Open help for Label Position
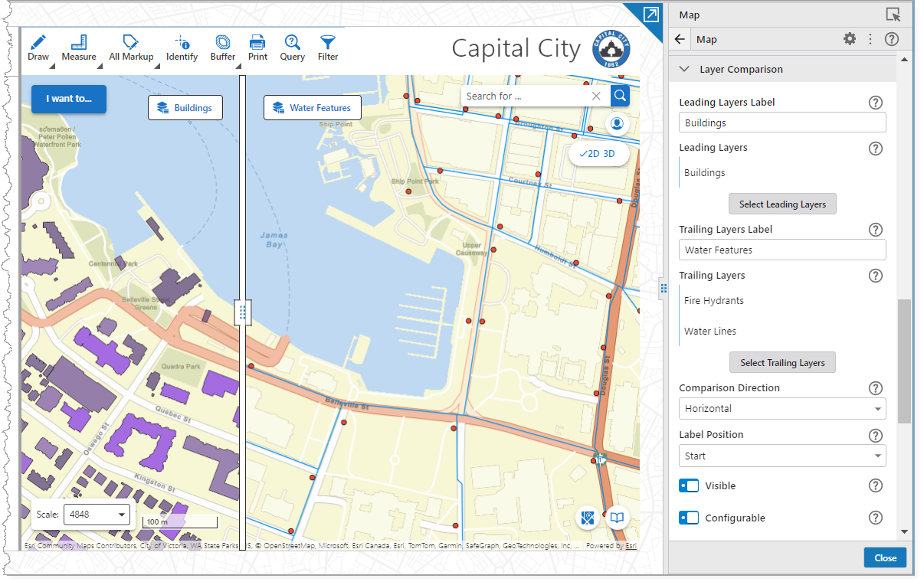The image size is (924, 585). [x=876, y=435]
